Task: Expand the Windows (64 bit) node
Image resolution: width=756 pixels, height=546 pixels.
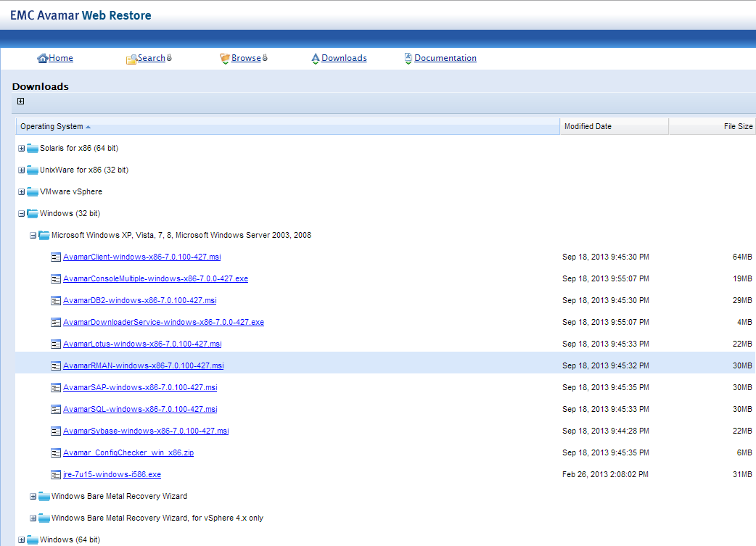Action: 21,539
